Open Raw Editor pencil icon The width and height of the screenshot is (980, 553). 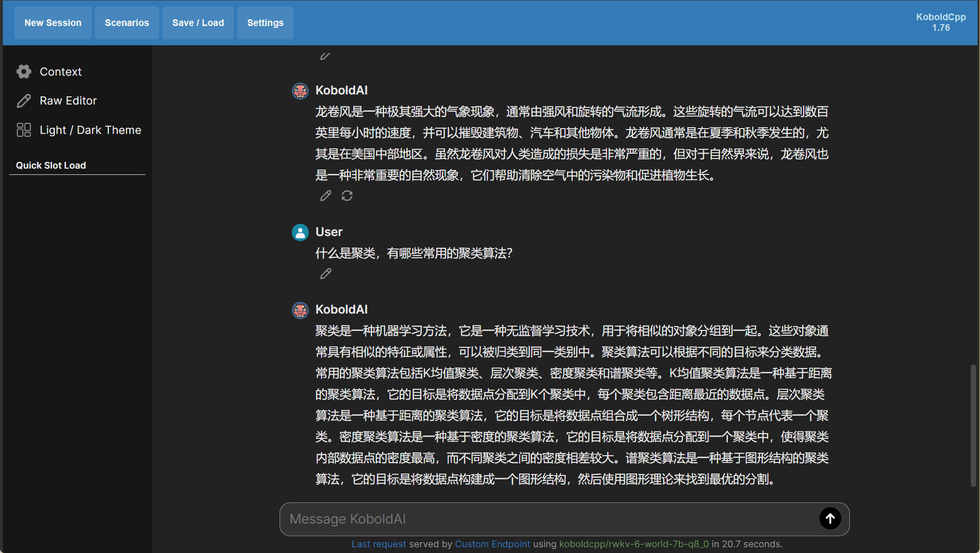[24, 101]
